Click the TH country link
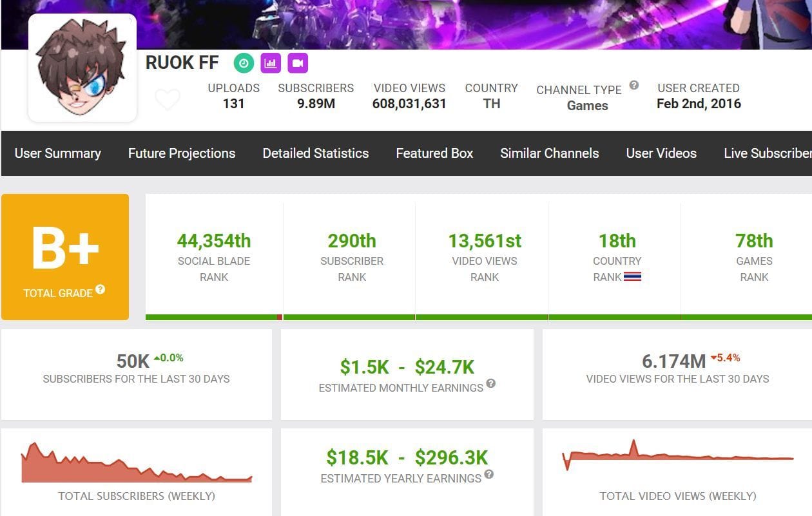The image size is (812, 516). (x=491, y=104)
